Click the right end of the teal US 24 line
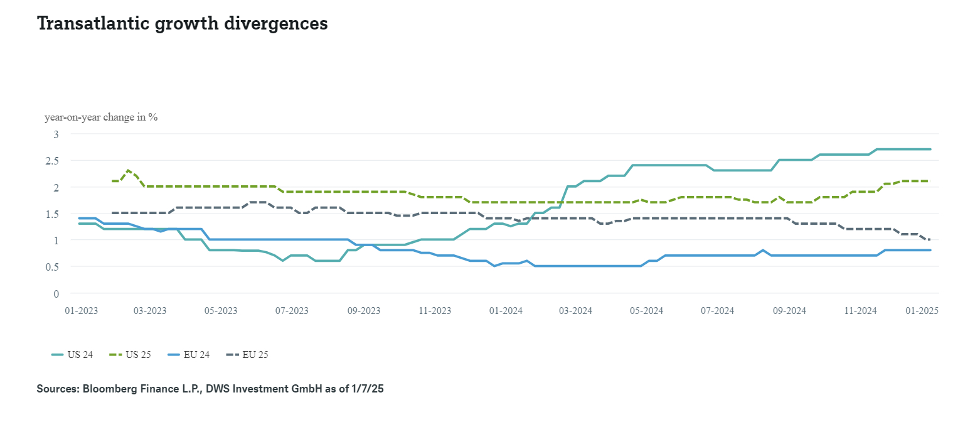The image size is (980, 422). [x=930, y=149]
